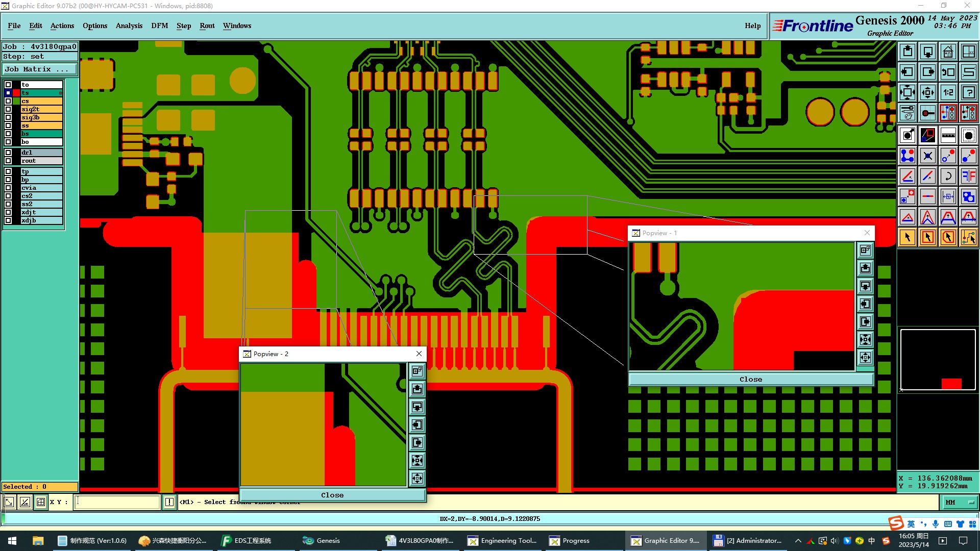Click the 1:2 zoom scale icon
The width and height of the screenshot is (980, 551).
point(948,92)
